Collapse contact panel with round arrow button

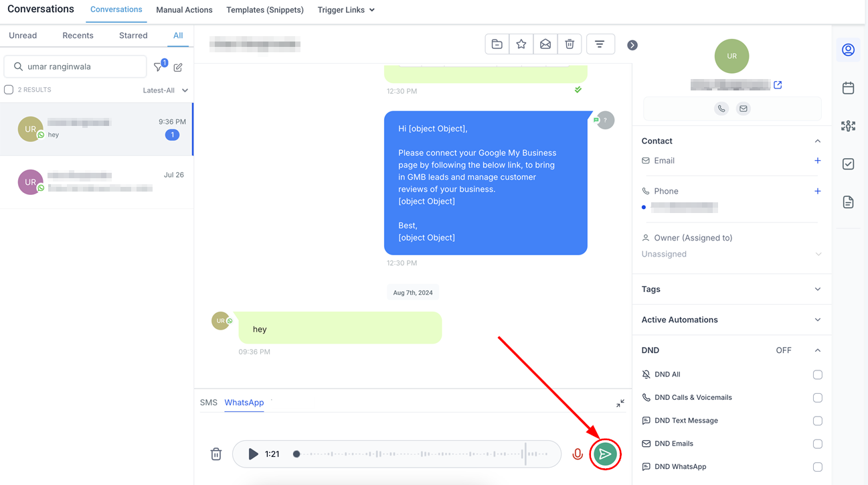click(x=632, y=45)
